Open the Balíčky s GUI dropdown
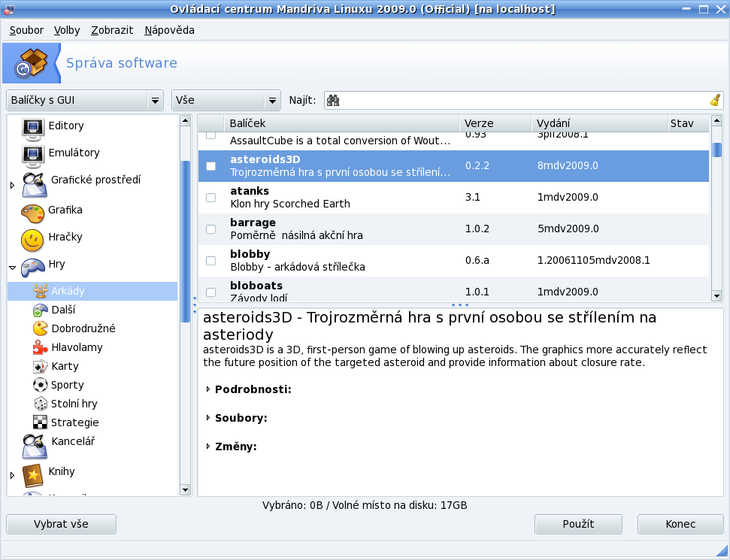The height and width of the screenshot is (560, 730). click(85, 101)
